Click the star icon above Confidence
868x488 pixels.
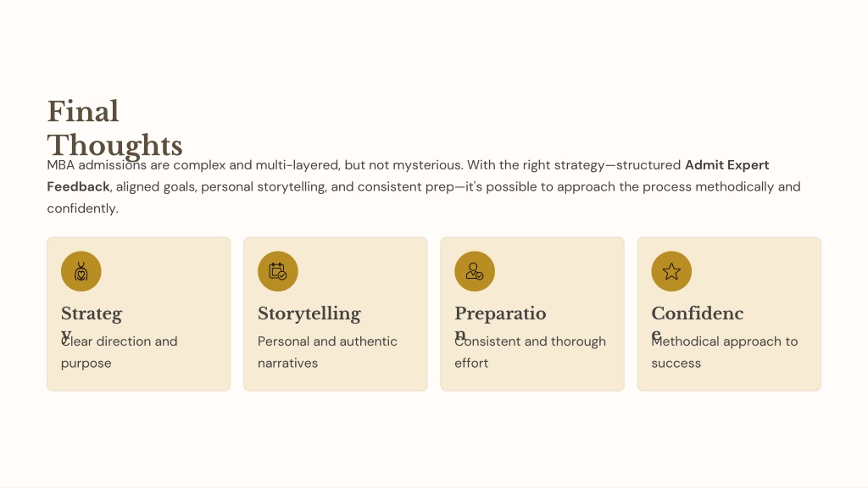[671, 271]
